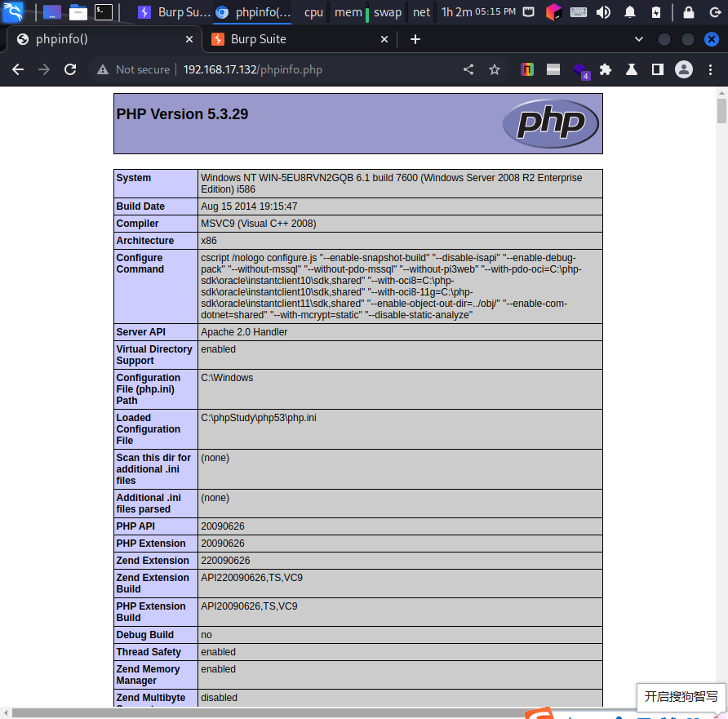728x719 pixels.
Task: Open the notifications bell icon
Action: point(630,12)
